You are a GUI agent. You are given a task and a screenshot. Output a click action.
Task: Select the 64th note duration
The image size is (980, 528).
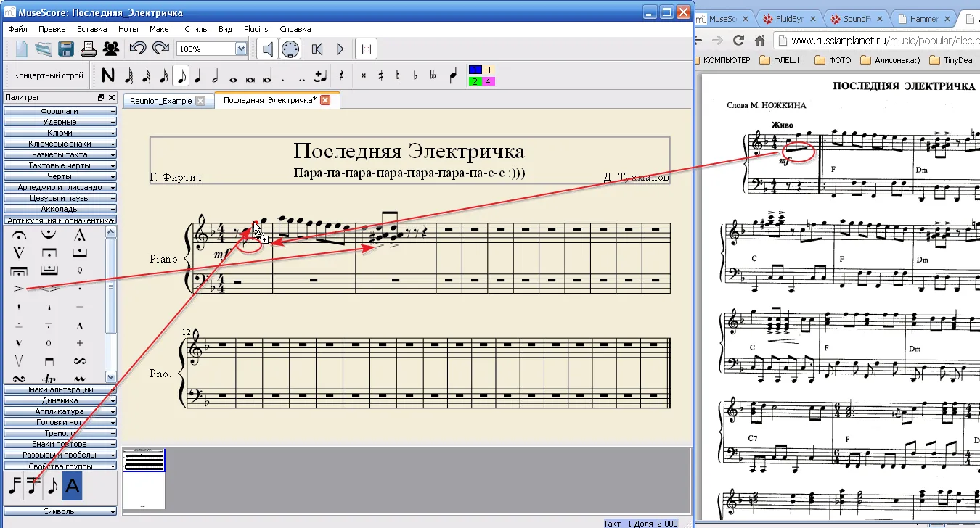coord(129,75)
